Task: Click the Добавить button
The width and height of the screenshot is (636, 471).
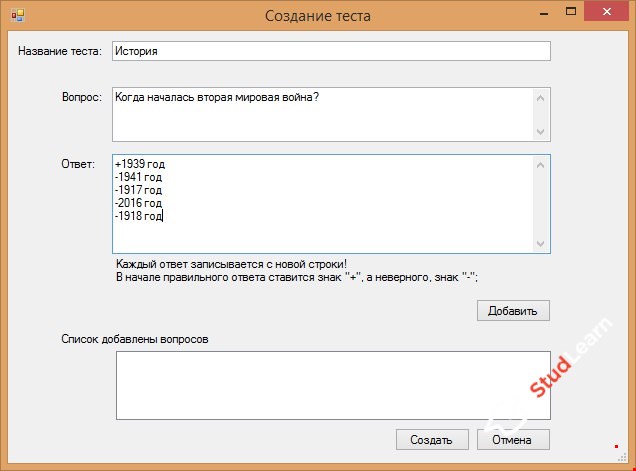Action: pyautogui.click(x=513, y=311)
